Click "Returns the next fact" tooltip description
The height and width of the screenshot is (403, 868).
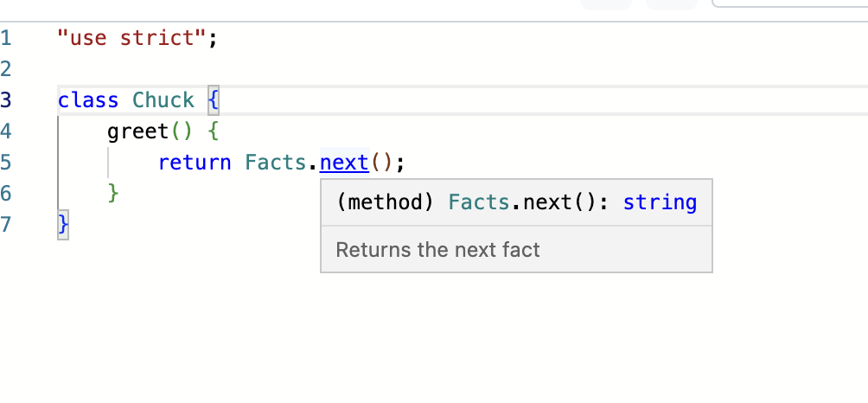(437, 250)
